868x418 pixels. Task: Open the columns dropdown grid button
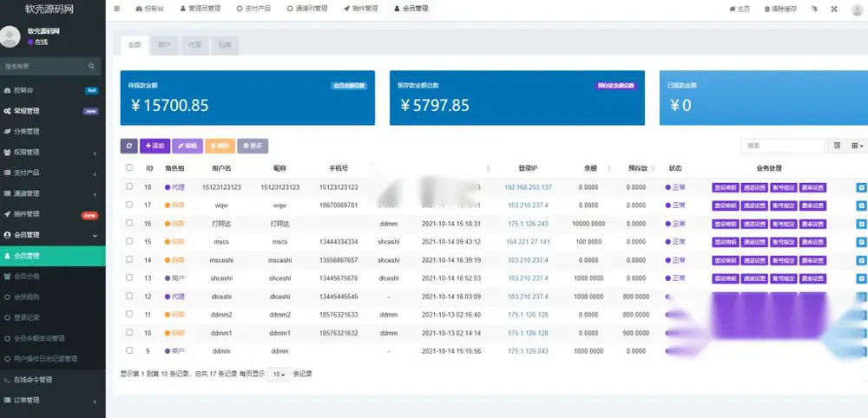[858, 146]
